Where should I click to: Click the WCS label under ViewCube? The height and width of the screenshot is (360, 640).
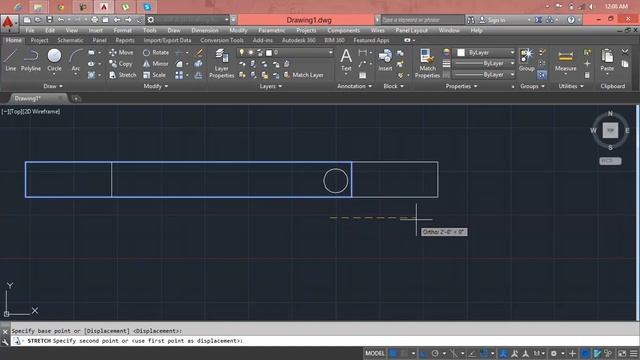tap(610, 161)
